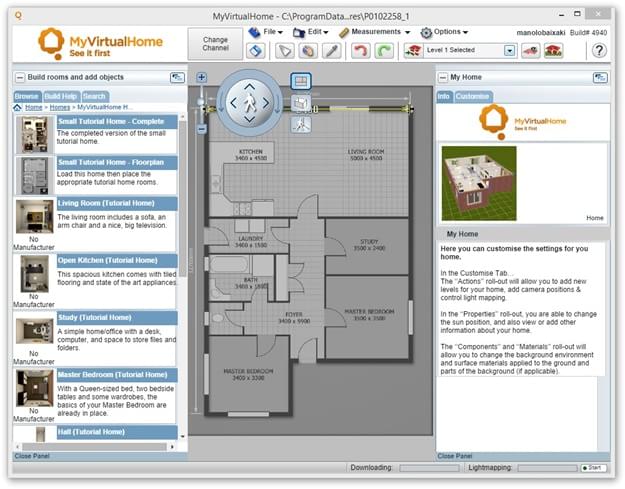Open the Level 1 Selected dropdown
625x489 pixels.
tap(510, 51)
